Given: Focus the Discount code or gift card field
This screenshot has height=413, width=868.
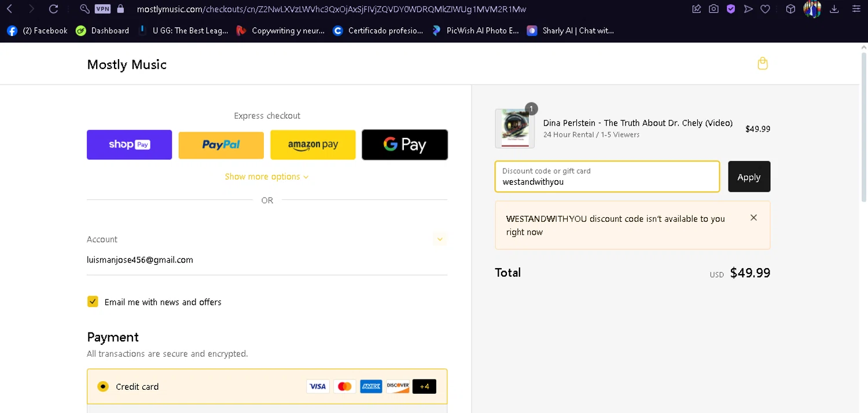Looking at the screenshot, I should [607, 176].
